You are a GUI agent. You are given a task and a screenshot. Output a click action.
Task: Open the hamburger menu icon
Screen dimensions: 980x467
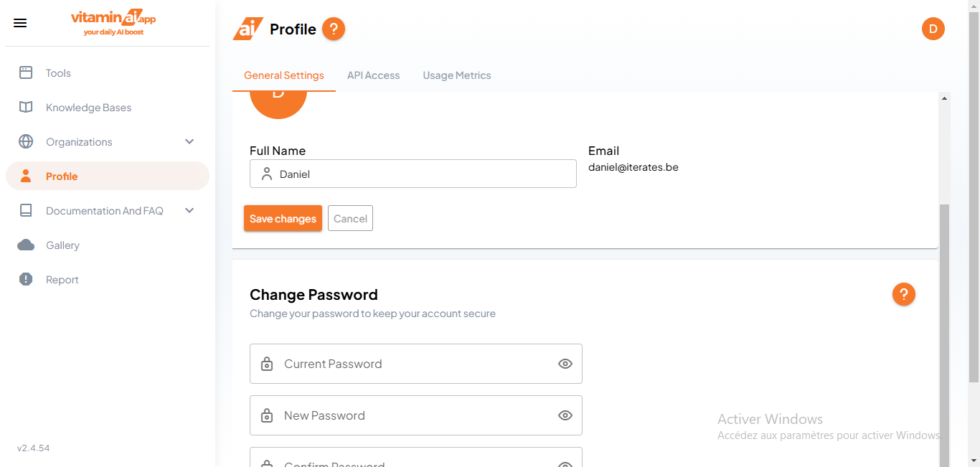[x=19, y=22]
